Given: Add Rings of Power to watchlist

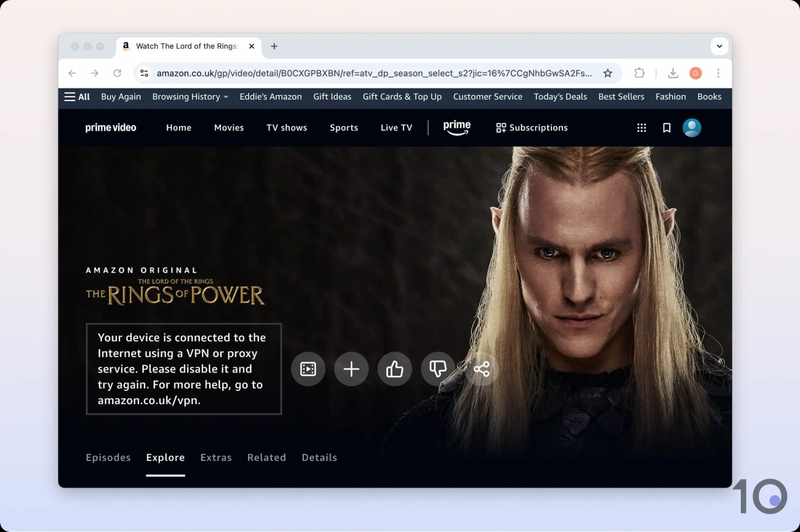Looking at the screenshot, I should click(x=351, y=369).
